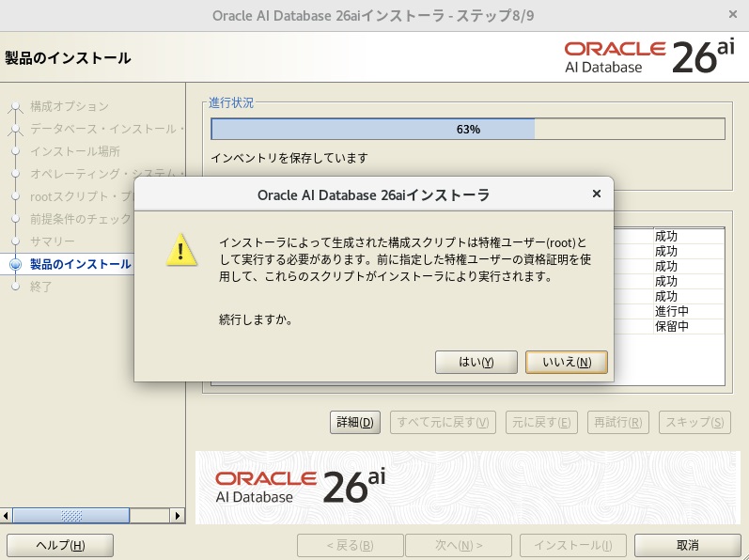Viewport: 749px width, 560px height.
Task: Click the 戻る(B) back button
Action: click(351, 545)
